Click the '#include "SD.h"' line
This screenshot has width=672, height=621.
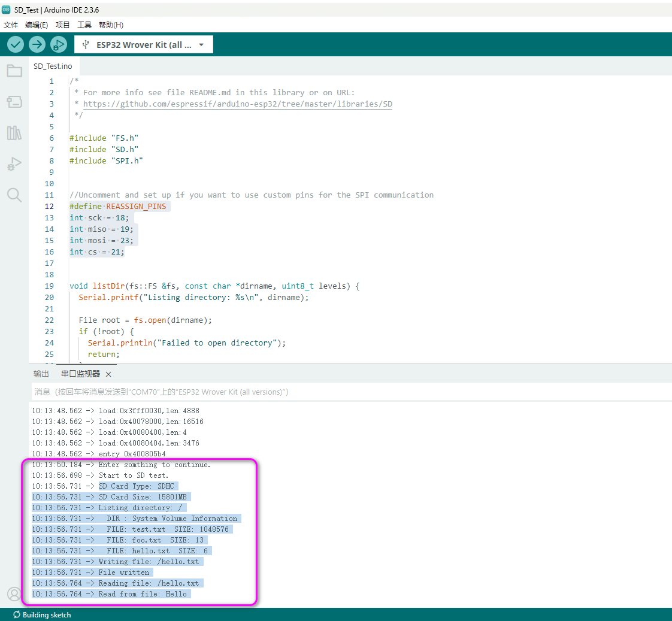click(104, 149)
